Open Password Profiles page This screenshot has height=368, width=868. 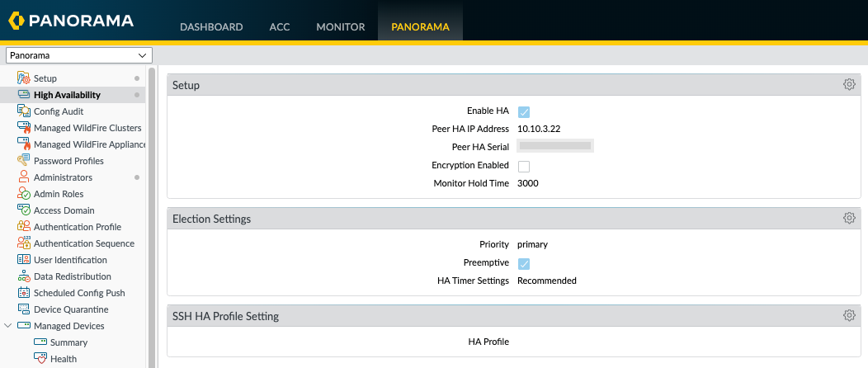click(68, 161)
